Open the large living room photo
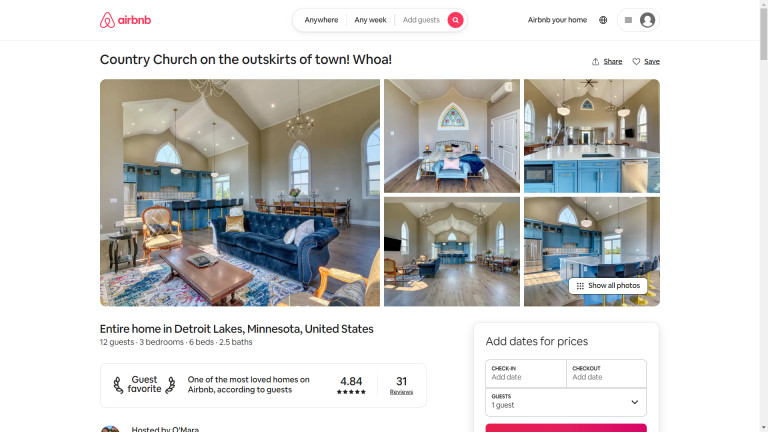Viewport: 768px width, 432px height. [240, 192]
